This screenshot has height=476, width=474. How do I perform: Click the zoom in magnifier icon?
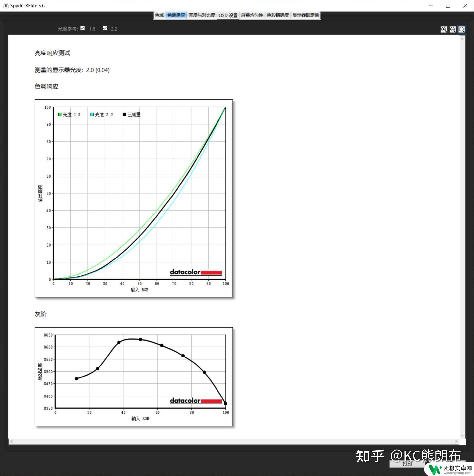click(x=444, y=29)
